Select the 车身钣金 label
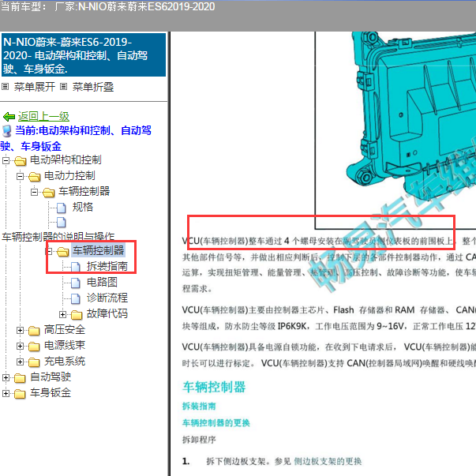476x476 pixels. point(51,393)
